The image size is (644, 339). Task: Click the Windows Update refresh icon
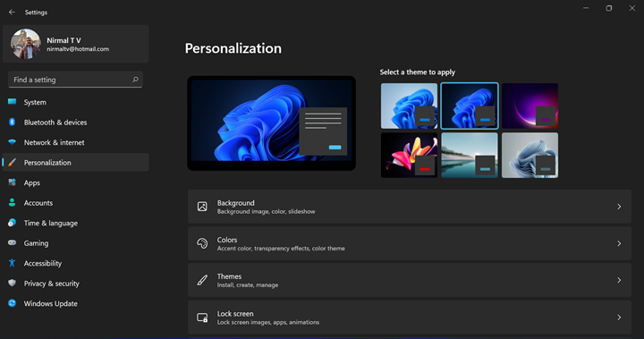12,303
